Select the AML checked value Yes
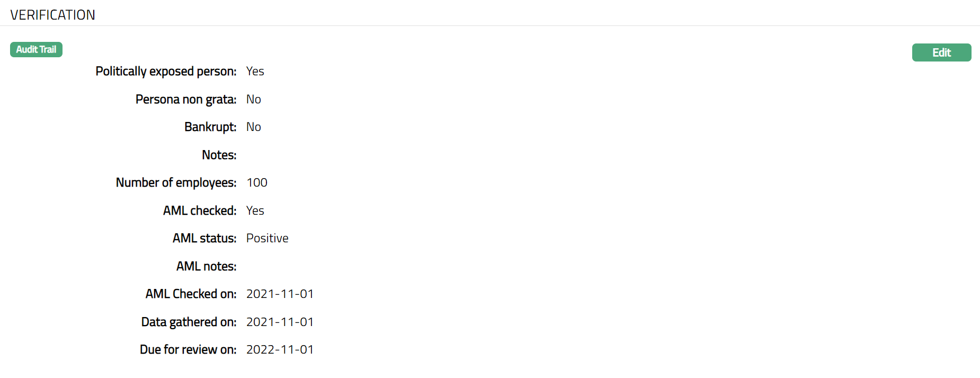Image resolution: width=980 pixels, height=378 pixels. (255, 210)
